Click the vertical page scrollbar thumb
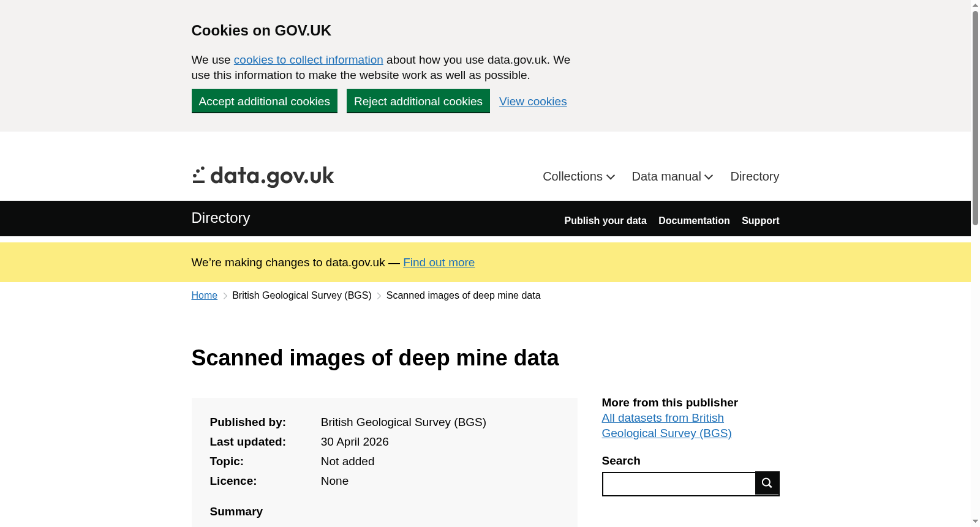This screenshot has height=527, width=980. coord(975,118)
